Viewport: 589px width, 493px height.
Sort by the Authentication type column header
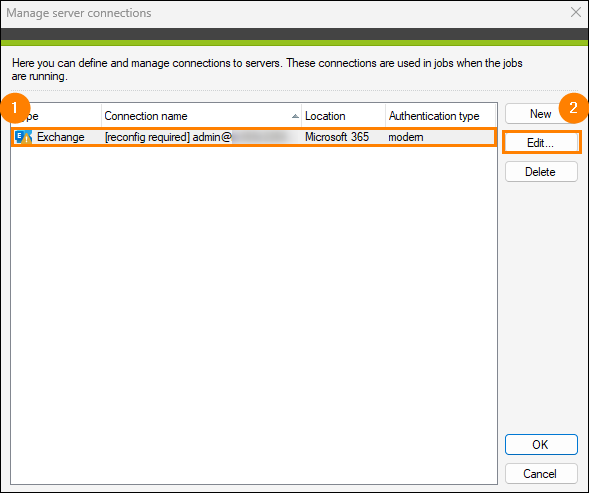coord(440,116)
